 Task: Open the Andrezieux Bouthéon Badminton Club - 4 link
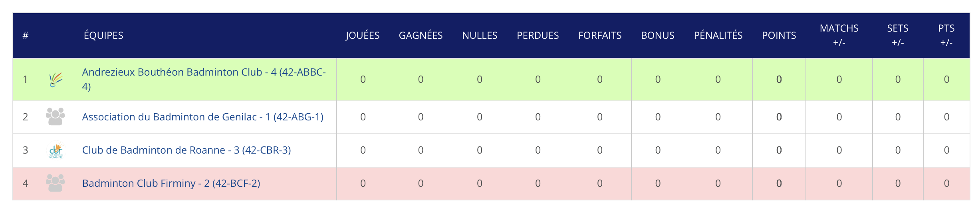coord(204,79)
